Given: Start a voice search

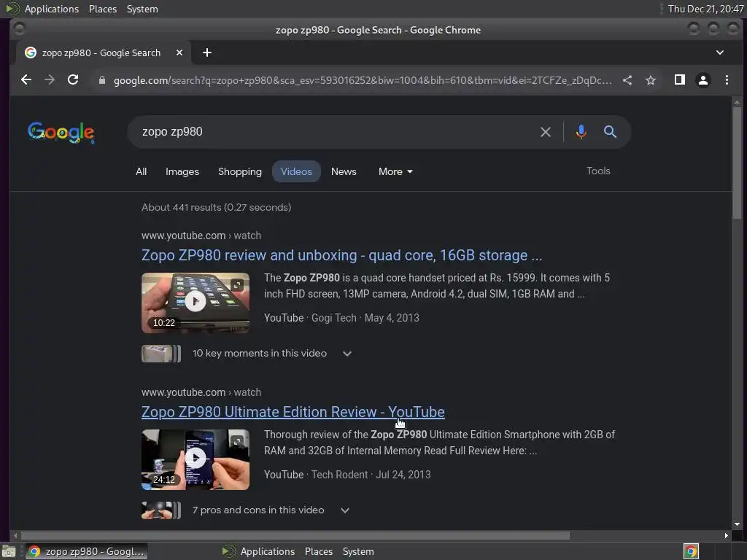Looking at the screenshot, I should coord(581,132).
